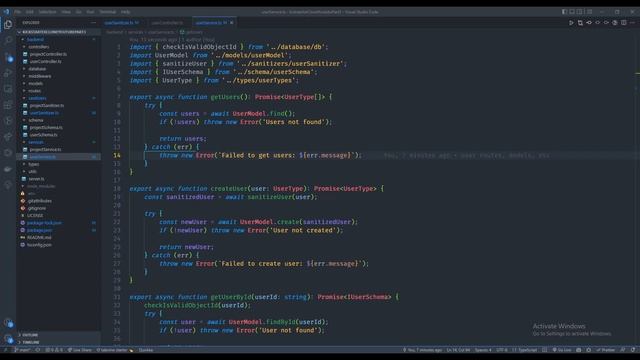The width and height of the screenshot is (640, 360).
Task: Click Spaces: 4 indentation in status bar
Action: click(x=483, y=350)
